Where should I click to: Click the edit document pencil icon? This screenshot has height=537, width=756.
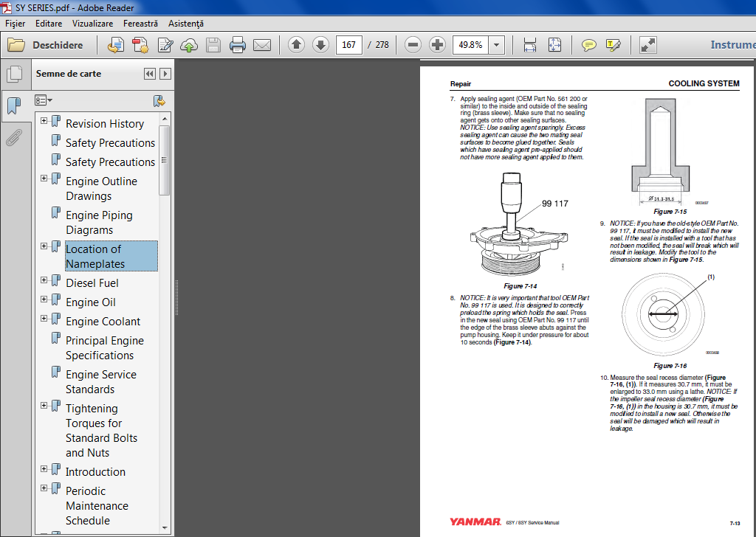[165, 45]
